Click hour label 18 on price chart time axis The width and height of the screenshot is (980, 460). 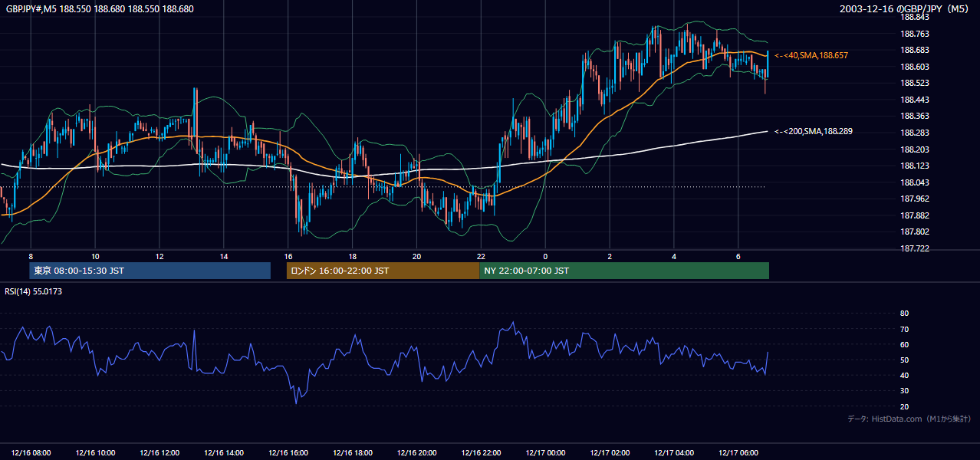[352, 256]
